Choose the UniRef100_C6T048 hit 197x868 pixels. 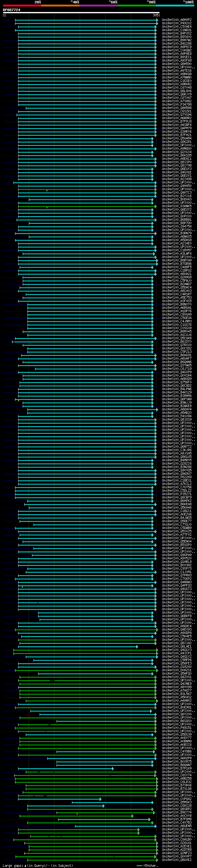click(x=177, y=88)
